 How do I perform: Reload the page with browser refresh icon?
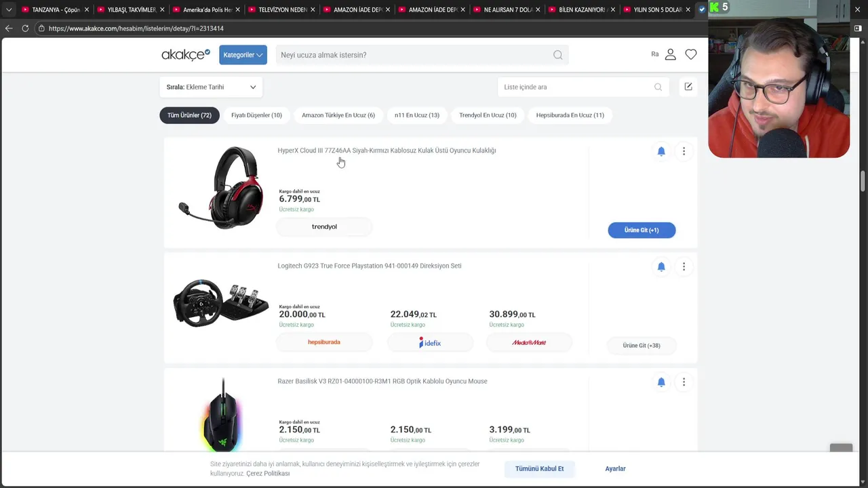[25, 28]
